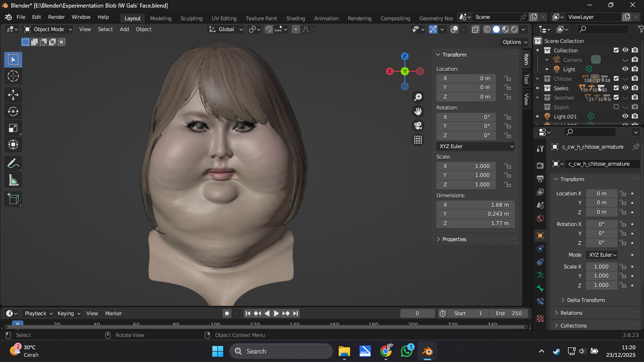Uncheck the Collection exclude checkbox

[x=616, y=51]
